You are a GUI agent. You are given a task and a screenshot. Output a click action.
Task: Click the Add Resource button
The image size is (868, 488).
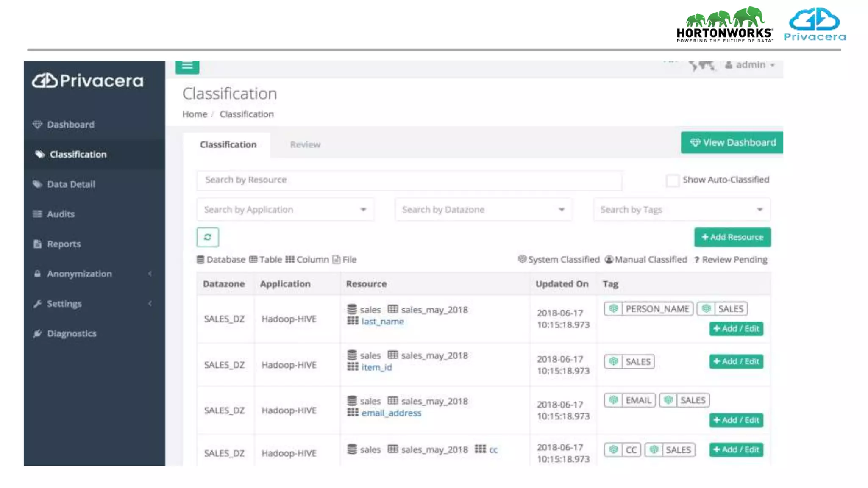[x=732, y=237]
